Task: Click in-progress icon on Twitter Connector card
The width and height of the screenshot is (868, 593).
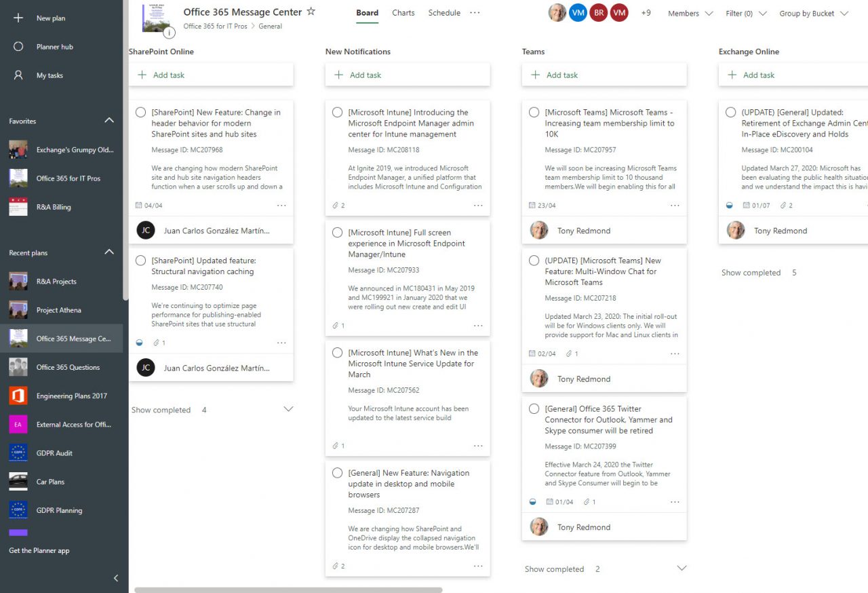Action: (532, 502)
